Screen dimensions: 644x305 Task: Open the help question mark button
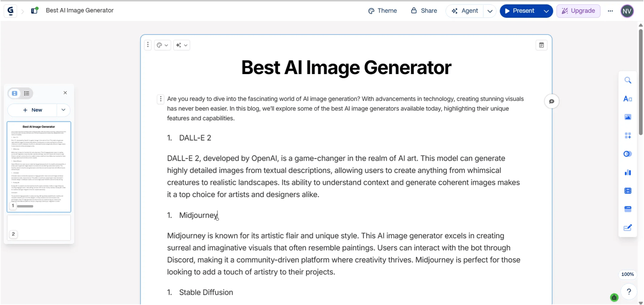point(628,292)
